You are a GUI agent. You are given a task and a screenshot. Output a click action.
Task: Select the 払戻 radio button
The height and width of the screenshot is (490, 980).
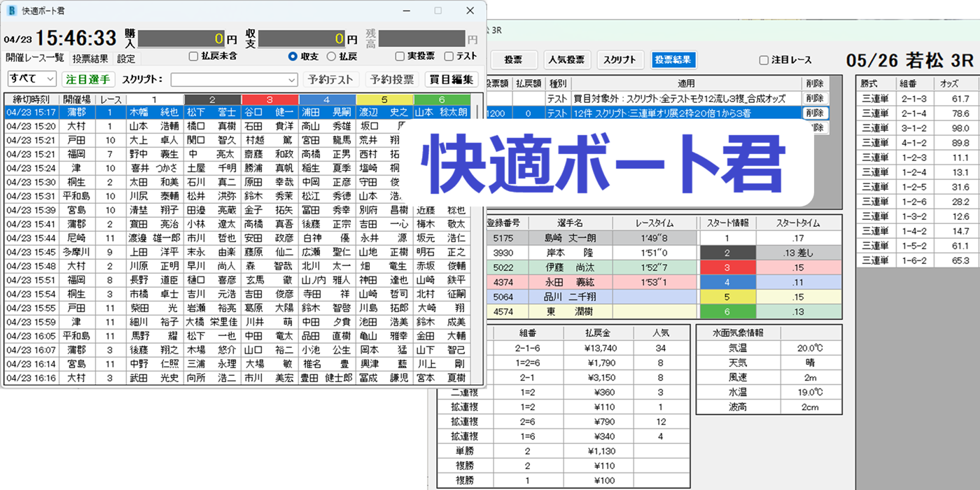(x=331, y=57)
